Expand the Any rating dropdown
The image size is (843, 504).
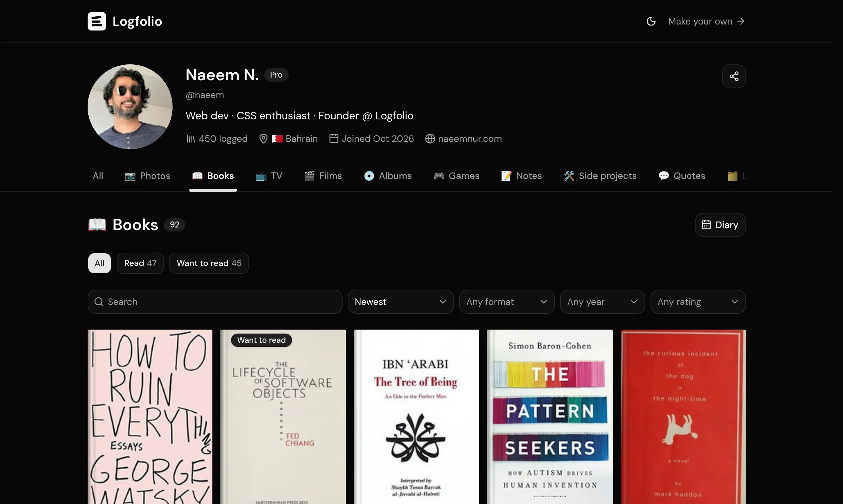(x=698, y=302)
